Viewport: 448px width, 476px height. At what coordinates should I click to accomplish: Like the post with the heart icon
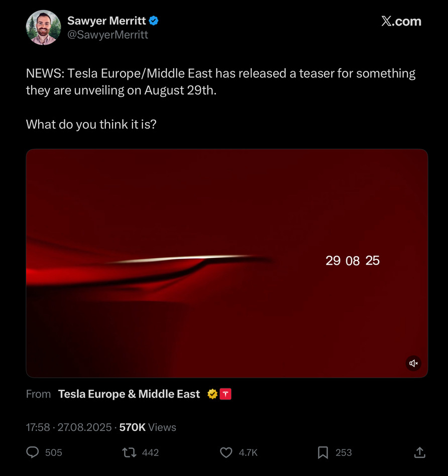[226, 452]
